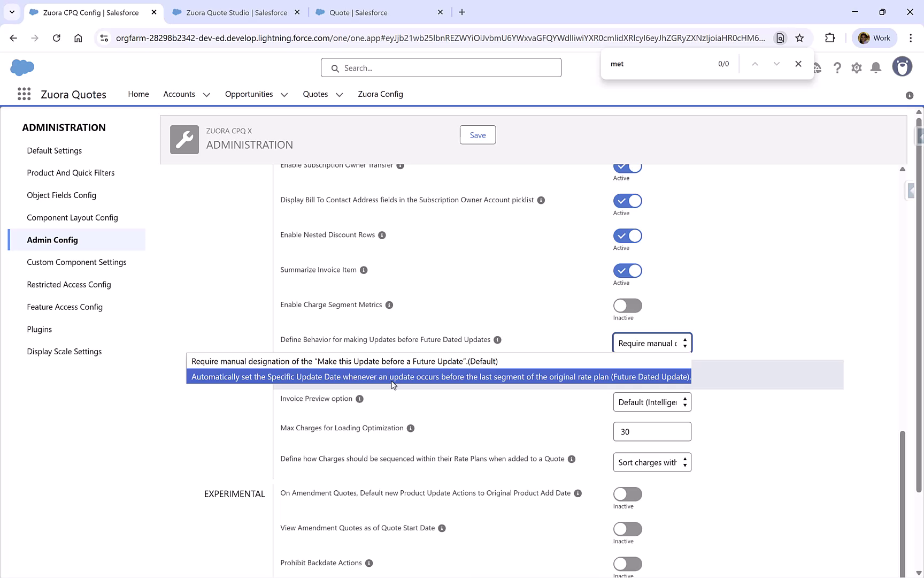Select the Future Dated Update option
This screenshot has height=578, width=924.
pos(438,377)
